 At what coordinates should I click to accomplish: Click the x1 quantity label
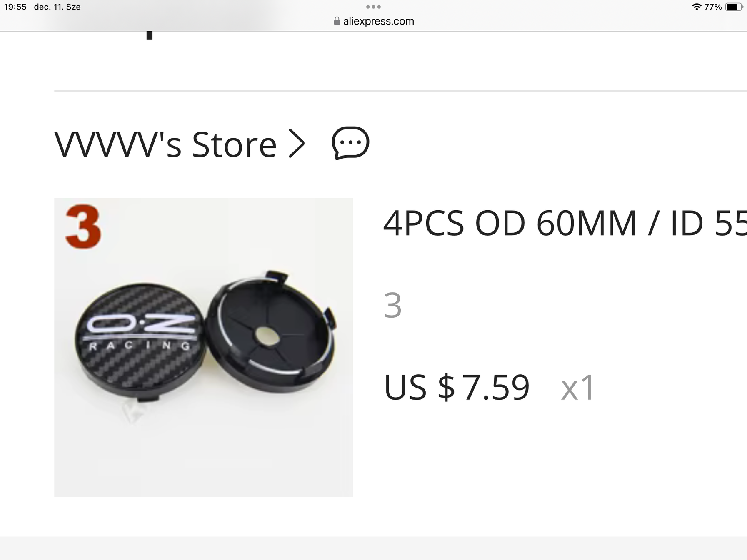tap(577, 388)
